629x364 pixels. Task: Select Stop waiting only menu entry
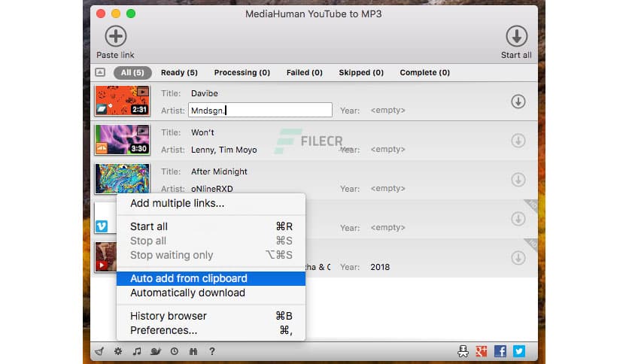pyautogui.click(x=211, y=255)
